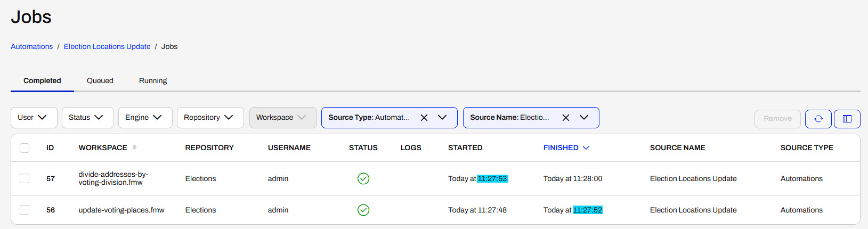Open the Engine filter dropdown
The image size is (868, 229).
(145, 118)
